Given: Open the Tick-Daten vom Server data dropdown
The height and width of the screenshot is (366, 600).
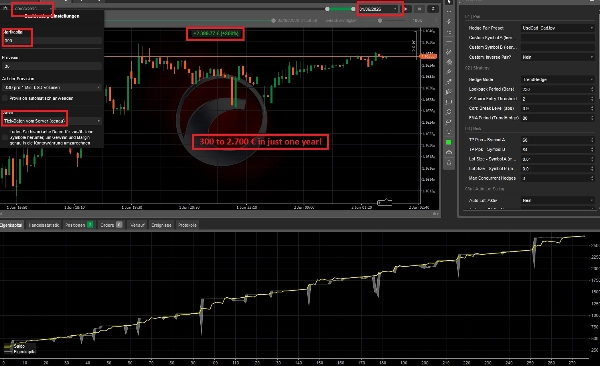Looking at the screenshot, I should click(x=52, y=121).
